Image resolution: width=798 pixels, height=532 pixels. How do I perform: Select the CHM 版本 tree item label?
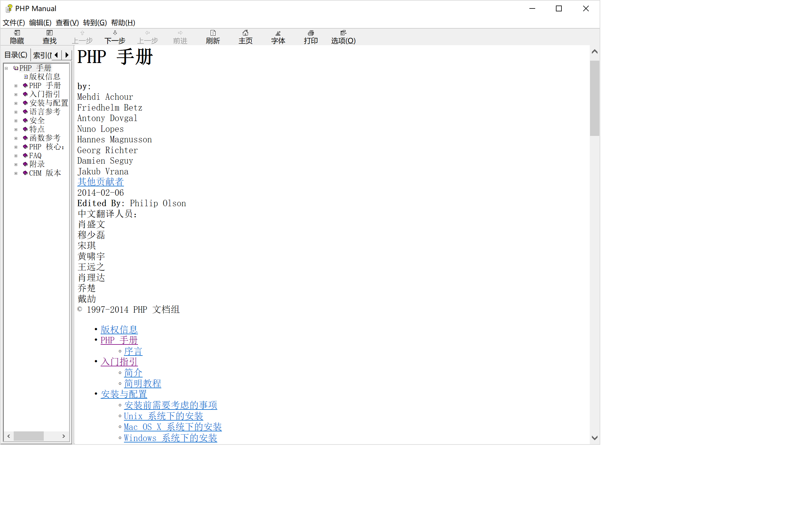click(x=45, y=173)
